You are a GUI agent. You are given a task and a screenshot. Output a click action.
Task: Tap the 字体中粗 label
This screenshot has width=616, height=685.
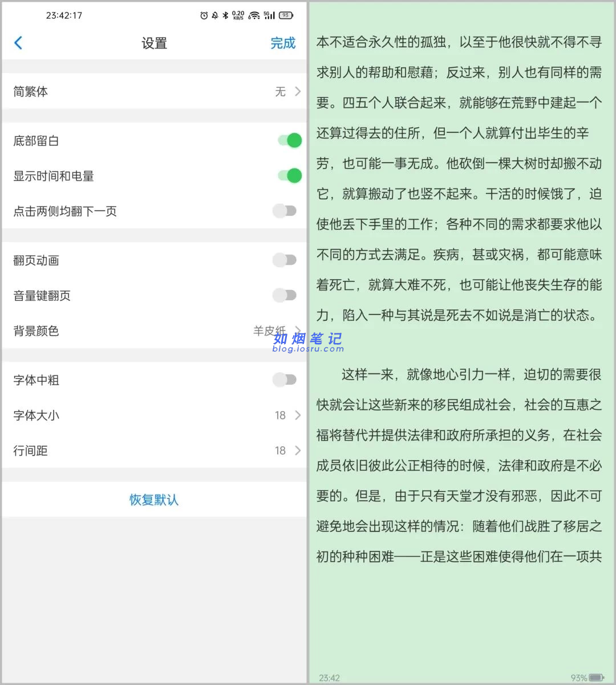point(37,380)
